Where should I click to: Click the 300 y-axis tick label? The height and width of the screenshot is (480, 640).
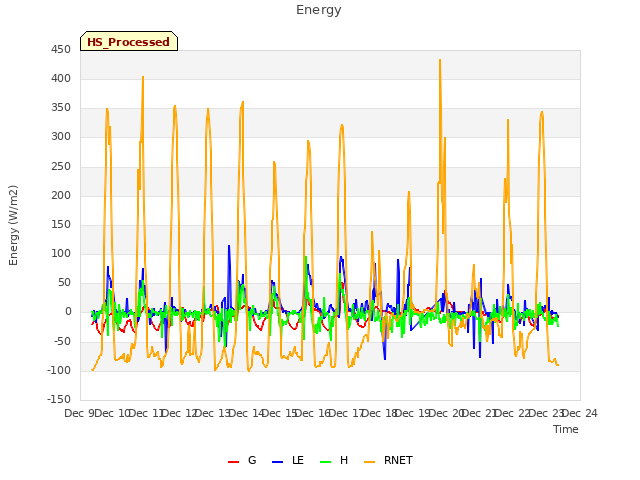point(61,137)
